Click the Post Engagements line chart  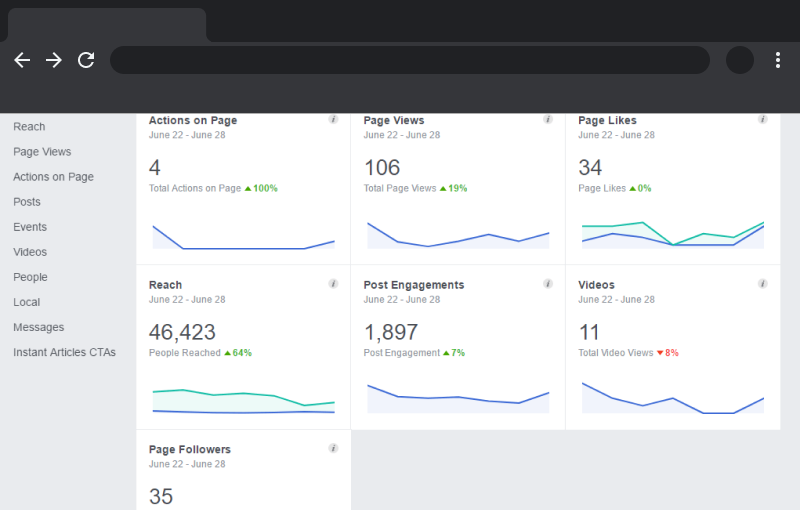point(458,399)
